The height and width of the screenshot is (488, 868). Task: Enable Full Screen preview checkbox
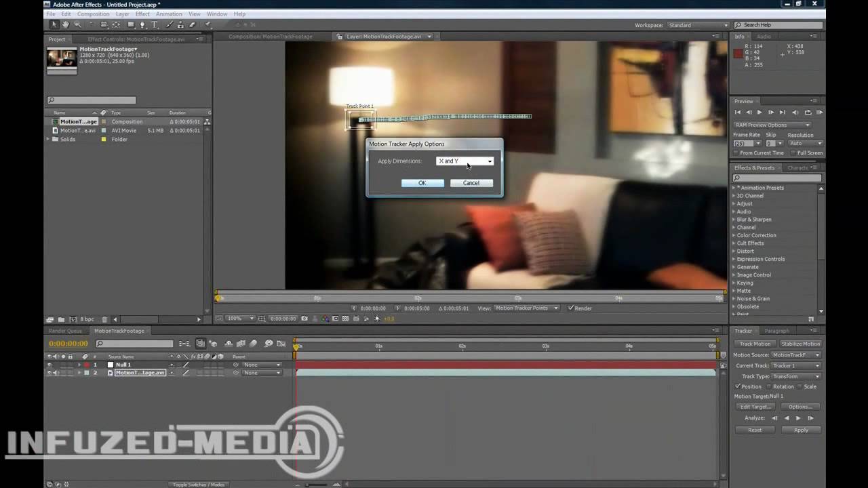click(x=793, y=153)
